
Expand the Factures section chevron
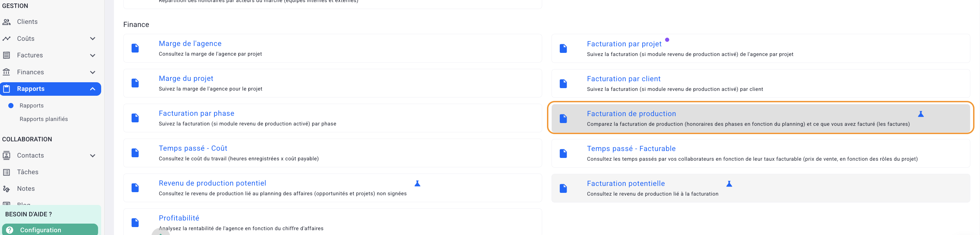click(93, 55)
